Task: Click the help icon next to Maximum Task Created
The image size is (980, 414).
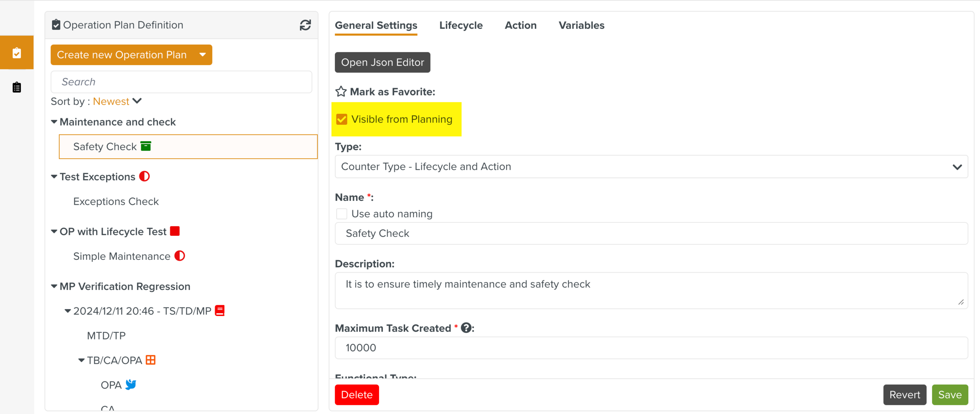Action: click(466, 328)
